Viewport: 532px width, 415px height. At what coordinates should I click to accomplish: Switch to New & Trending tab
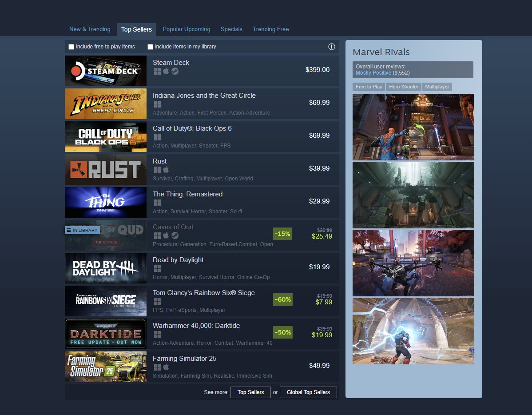click(x=90, y=29)
